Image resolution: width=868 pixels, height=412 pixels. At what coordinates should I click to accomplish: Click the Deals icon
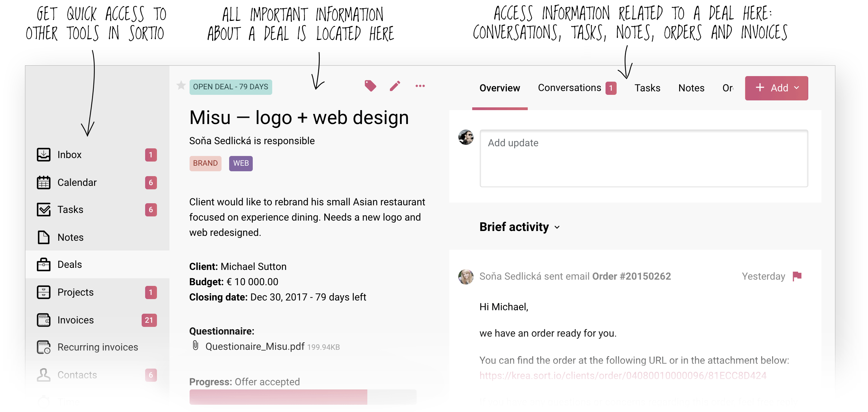tap(43, 264)
